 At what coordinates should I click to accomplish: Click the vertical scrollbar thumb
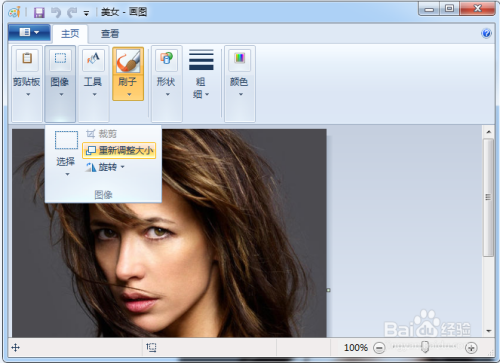point(488,198)
